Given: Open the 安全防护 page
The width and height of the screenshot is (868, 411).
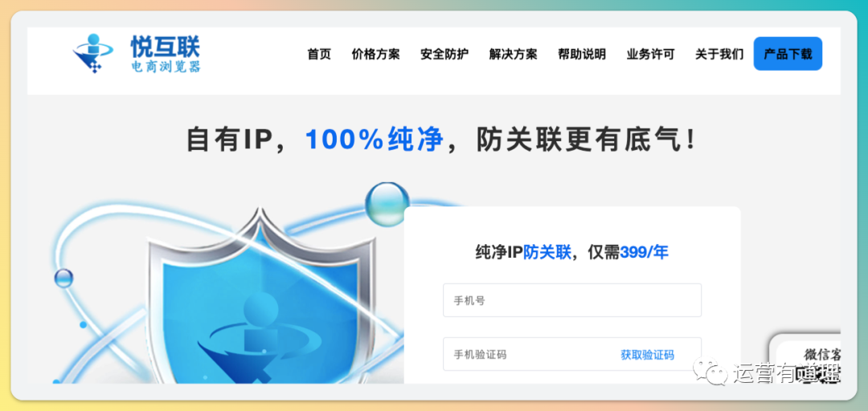Looking at the screenshot, I should coord(444,55).
